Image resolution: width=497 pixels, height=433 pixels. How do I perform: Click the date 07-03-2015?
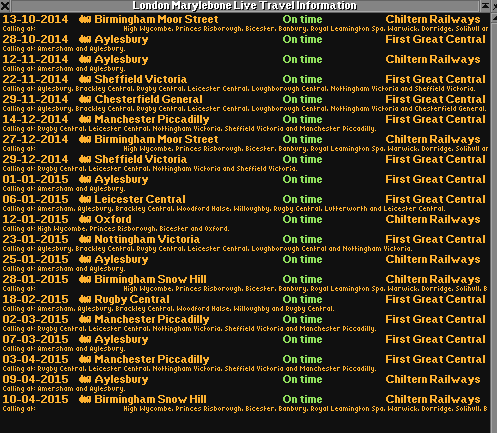pyautogui.click(x=35, y=339)
